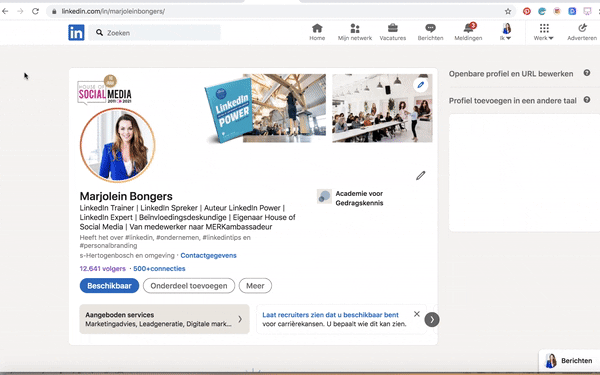Open the Home tab
Image resolution: width=600 pixels, height=375 pixels.
(317, 32)
